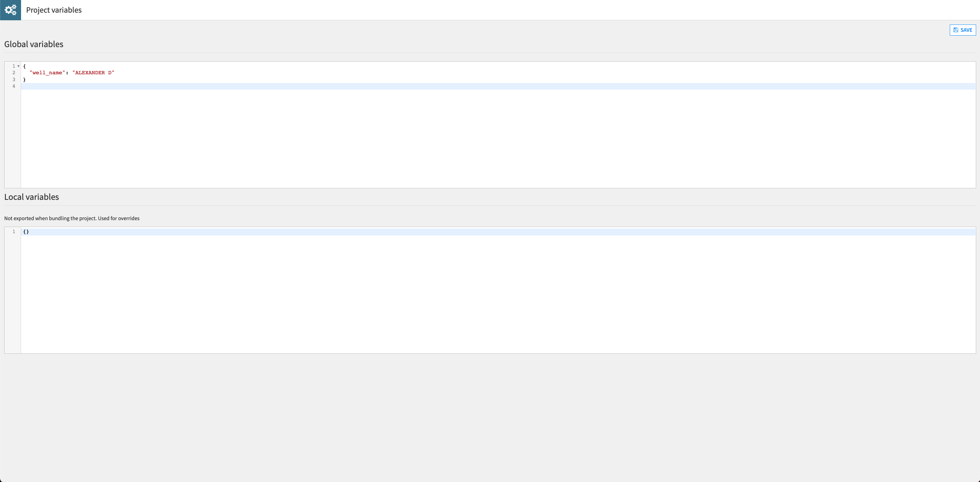Click the empty braces in local variables

point(26,231)
